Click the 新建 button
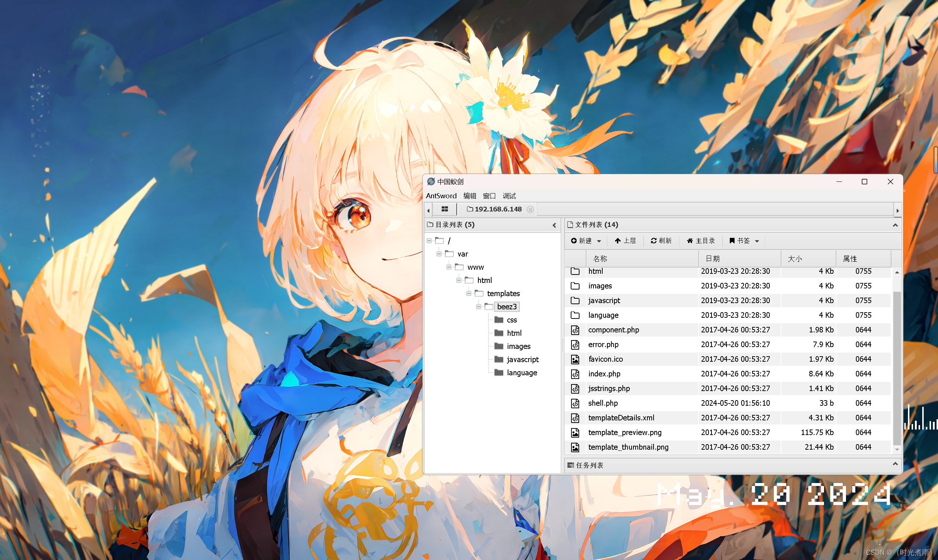Image resolution: width=938 pixels, height=560 pixels. 581,241
